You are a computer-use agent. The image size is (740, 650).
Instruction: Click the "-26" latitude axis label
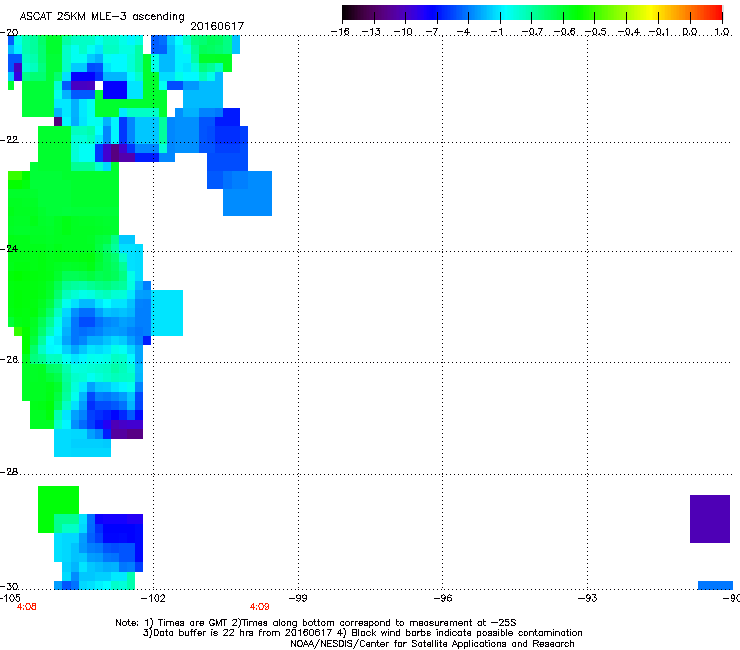pos(9,360)
